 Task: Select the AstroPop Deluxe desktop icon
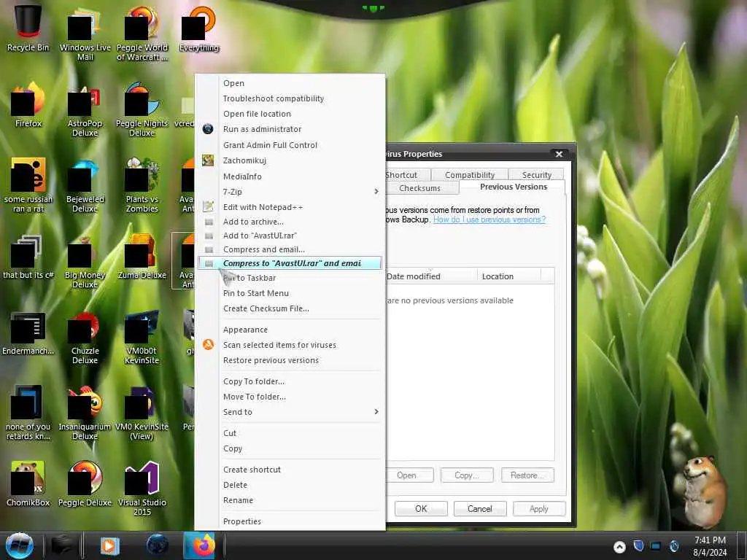[85, 109]
